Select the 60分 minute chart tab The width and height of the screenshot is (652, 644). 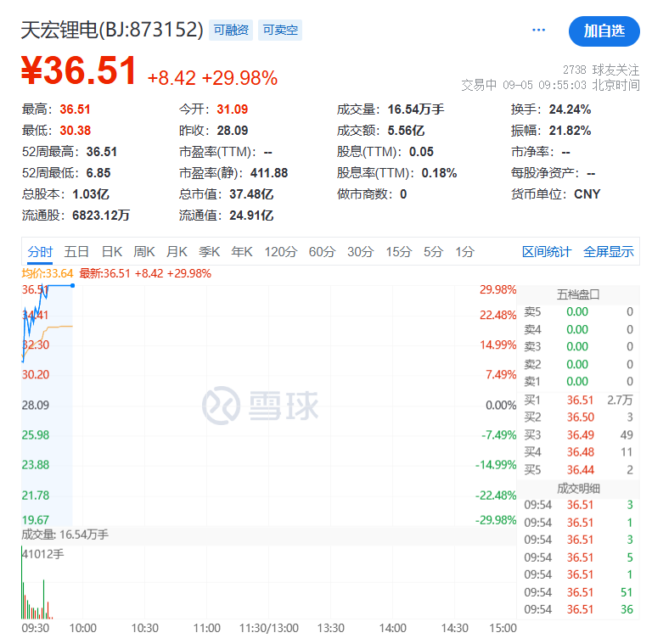(322, 252)
